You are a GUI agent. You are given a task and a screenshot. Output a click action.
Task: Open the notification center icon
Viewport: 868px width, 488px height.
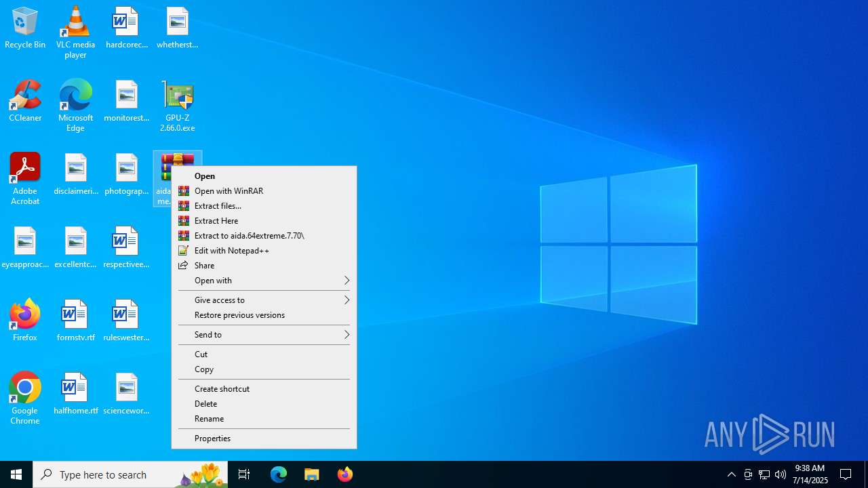pos(846,474)
